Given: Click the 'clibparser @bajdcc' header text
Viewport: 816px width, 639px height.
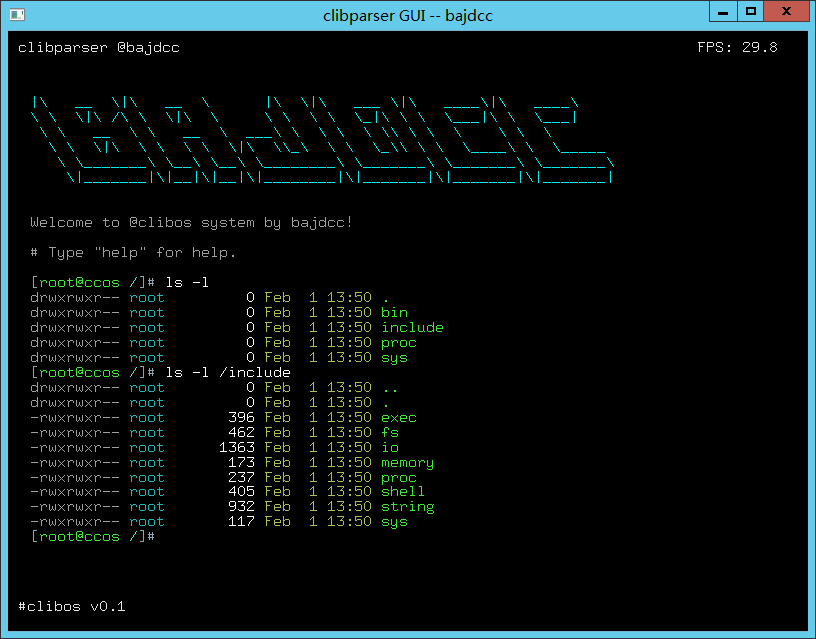Looking at the screenshot, I should coord(99,47).
